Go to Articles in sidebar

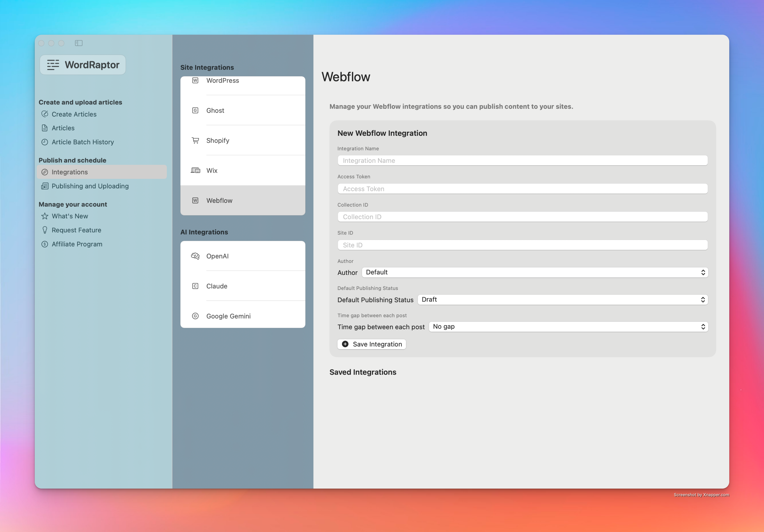click(x=102, y=128)
